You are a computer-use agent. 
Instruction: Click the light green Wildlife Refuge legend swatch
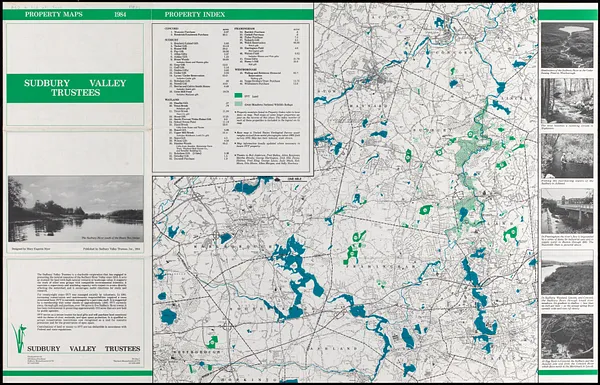click(x=238, y=104)
